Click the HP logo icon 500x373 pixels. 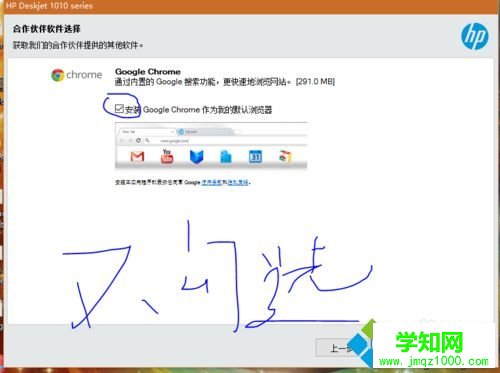pos(475,36)
